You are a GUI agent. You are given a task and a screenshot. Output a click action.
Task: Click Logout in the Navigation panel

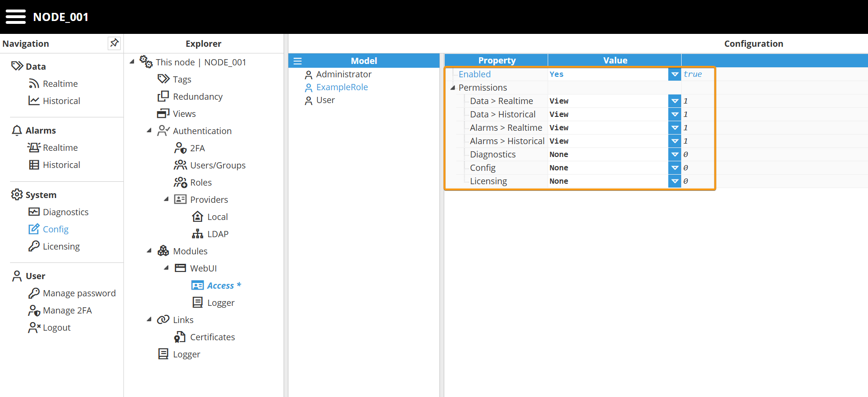click(56, 327)
